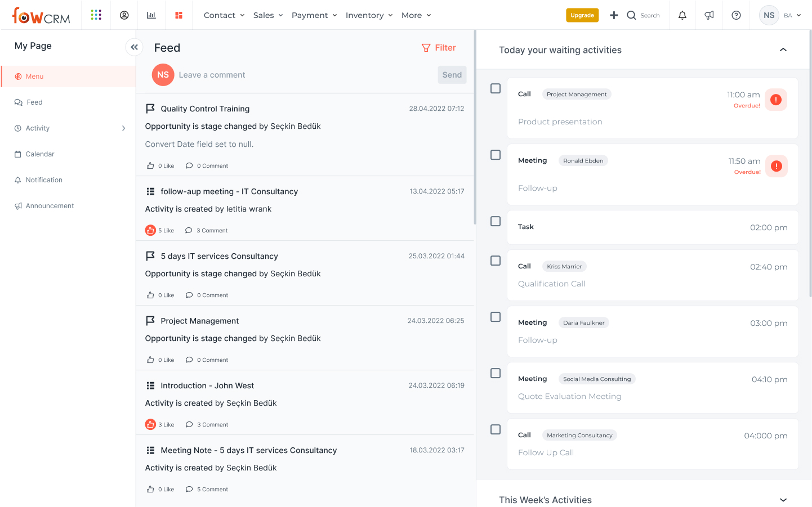
Task: Check the Product presentation call checkbox
Action: [496, 88]
